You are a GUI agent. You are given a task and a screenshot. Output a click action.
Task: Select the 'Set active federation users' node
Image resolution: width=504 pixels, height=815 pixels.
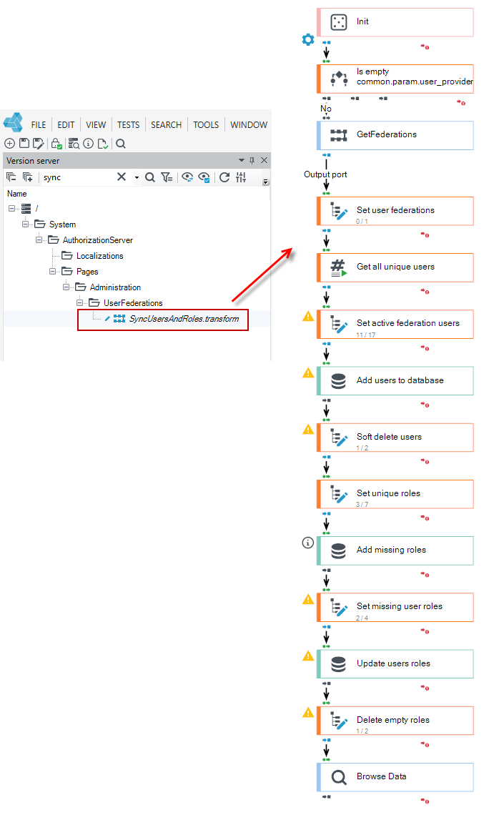(395, 325)
